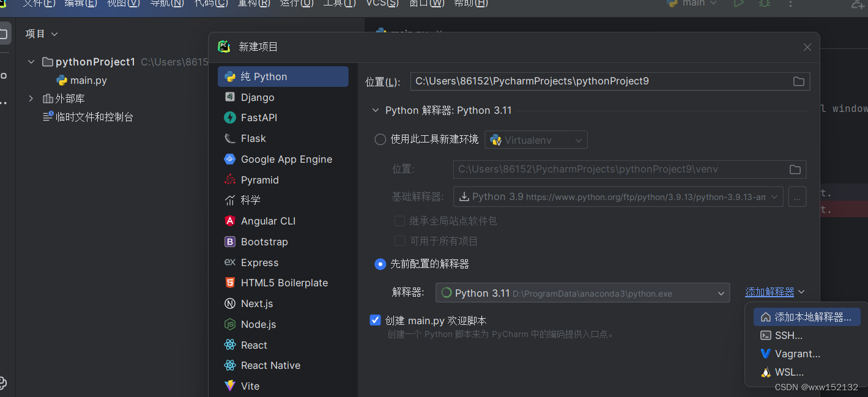Choose Django project type
The width and height of the screenshot is (868, 397).
283,97
